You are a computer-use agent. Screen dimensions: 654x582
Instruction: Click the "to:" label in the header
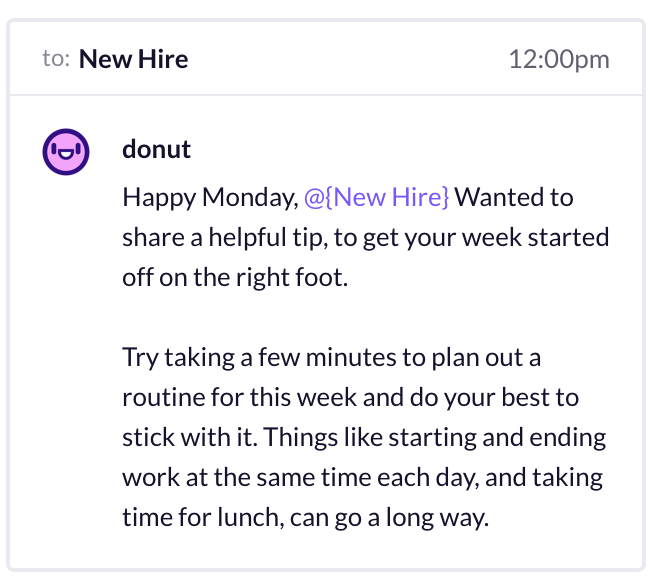pos(56,59)
